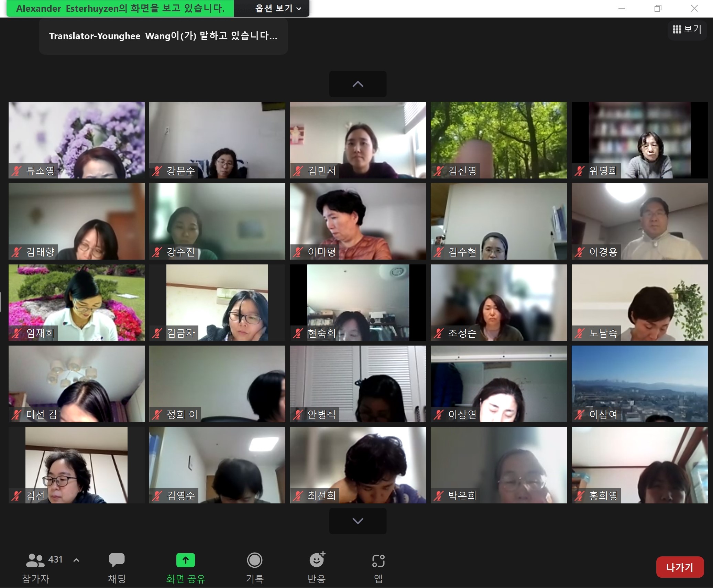This screenshot has width=713, height=588.
Task: Select 김영순 video tile
Action: click(x=217, y=465)
